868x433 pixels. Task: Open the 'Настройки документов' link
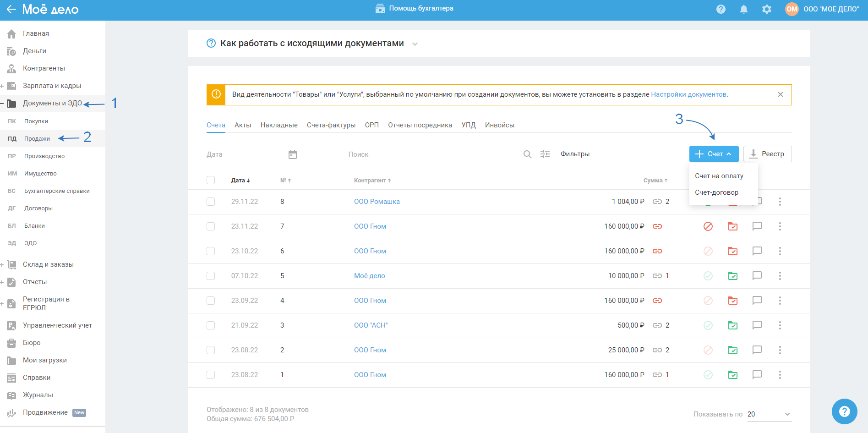click(x=688, y=94)
